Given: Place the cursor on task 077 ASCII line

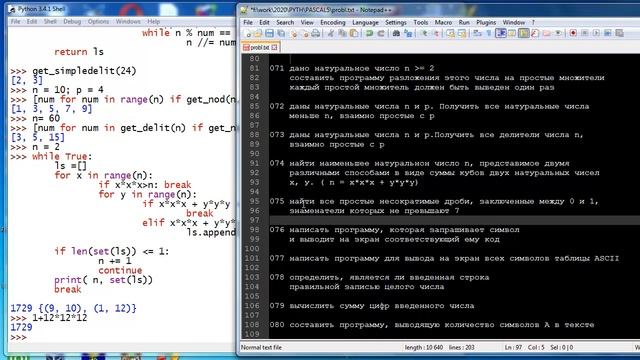Looking at the screenshot, I should click(444, 258).
